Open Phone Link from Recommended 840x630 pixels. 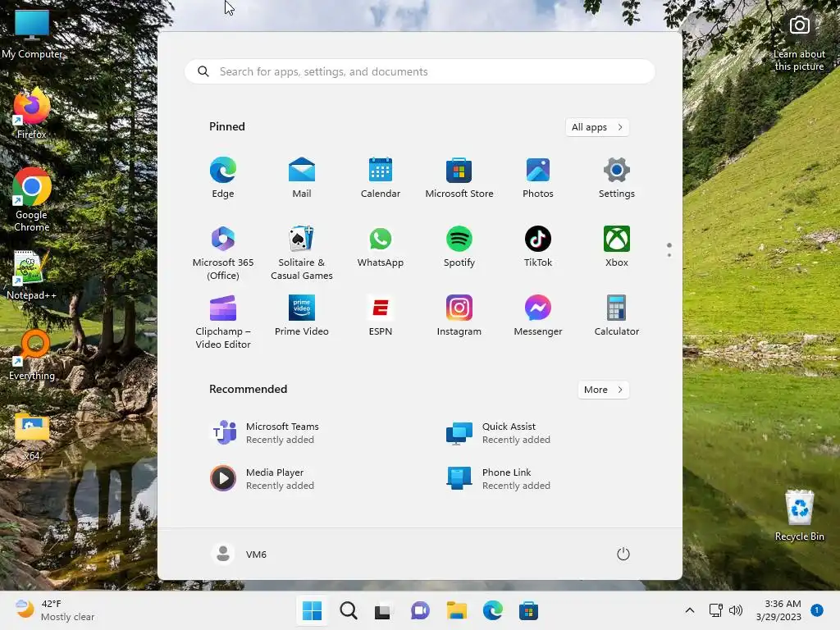[499, 478]
